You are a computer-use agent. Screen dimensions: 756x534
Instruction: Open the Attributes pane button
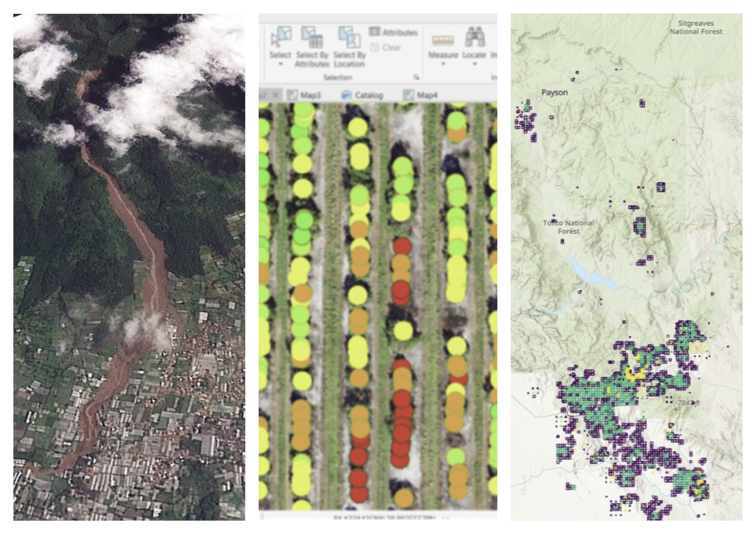point(393,32)
